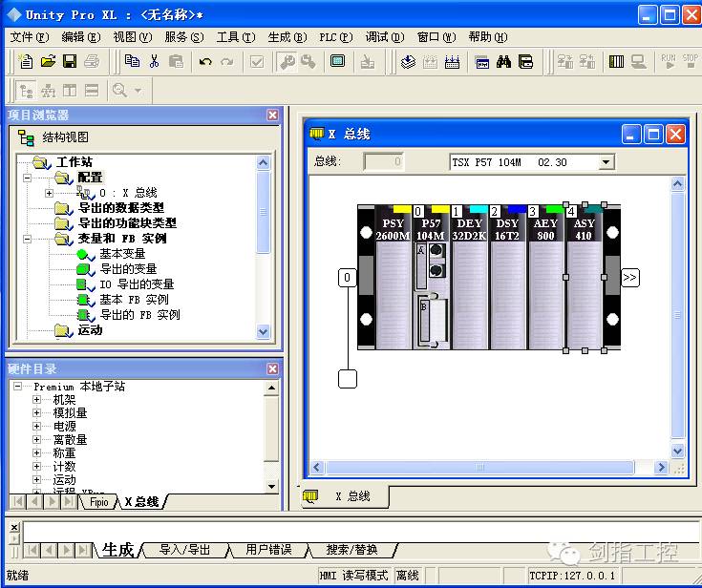Image resolution: width=702 pixels, height=588 pixels.
Task: Click the RUN toolbar icon
Action: point(669,61)
